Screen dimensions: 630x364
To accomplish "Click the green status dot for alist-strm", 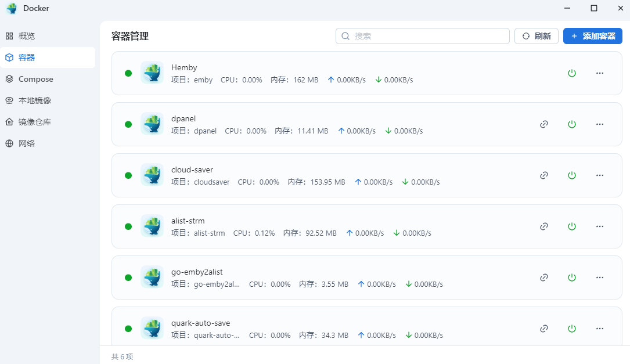I will click(x=128, y=226).
